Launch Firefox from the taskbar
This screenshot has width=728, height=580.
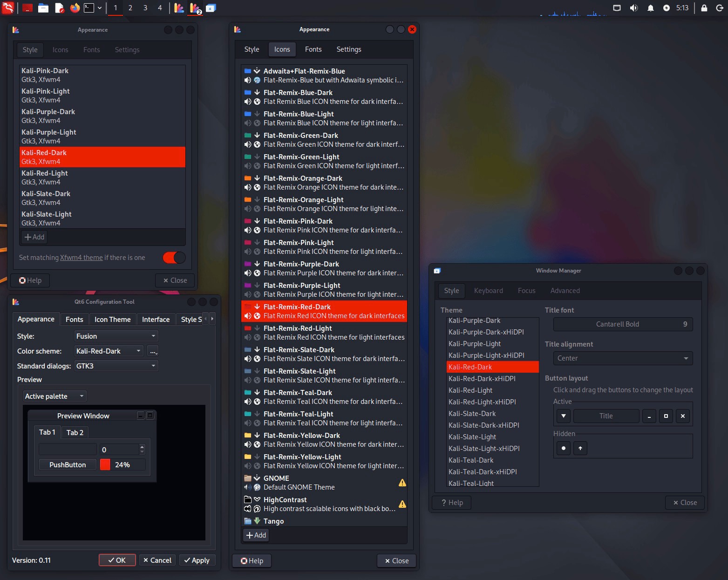(75, 8)
